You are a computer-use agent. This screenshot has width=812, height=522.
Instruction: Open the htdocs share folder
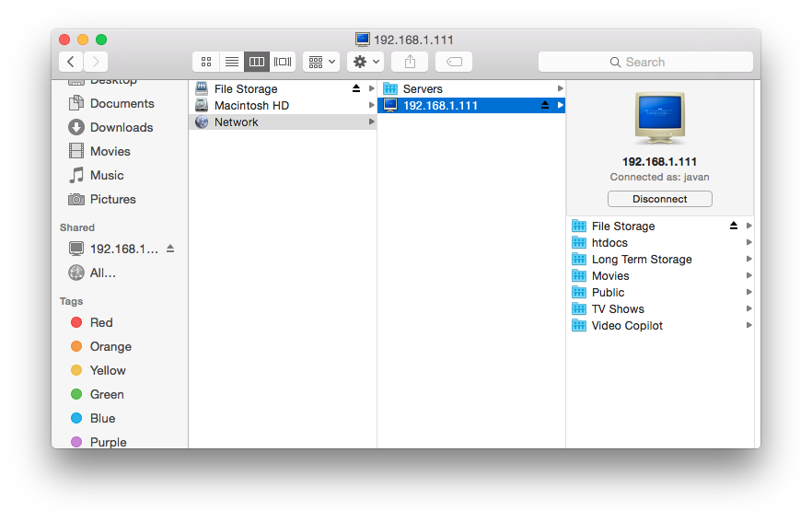point(660,243)
